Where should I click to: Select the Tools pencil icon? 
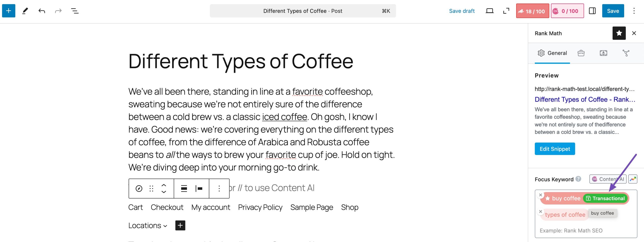(x=25, y=11)
